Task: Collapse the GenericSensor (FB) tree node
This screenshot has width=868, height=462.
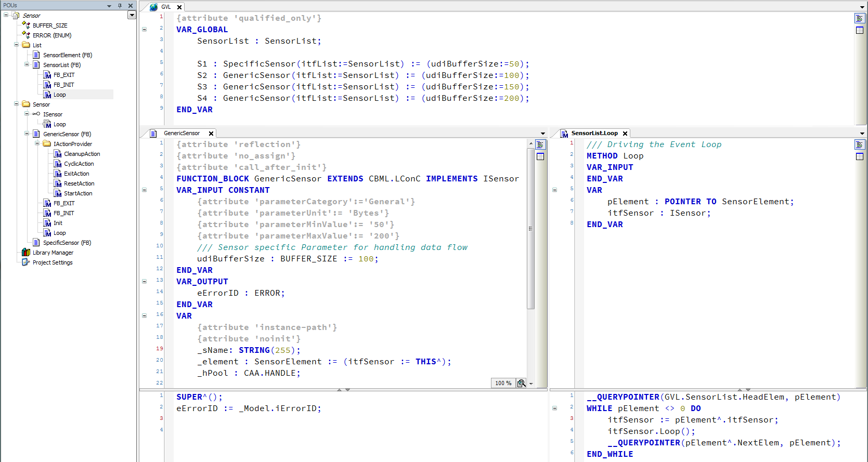Action: pyautogui.click(x=27, y=134)
